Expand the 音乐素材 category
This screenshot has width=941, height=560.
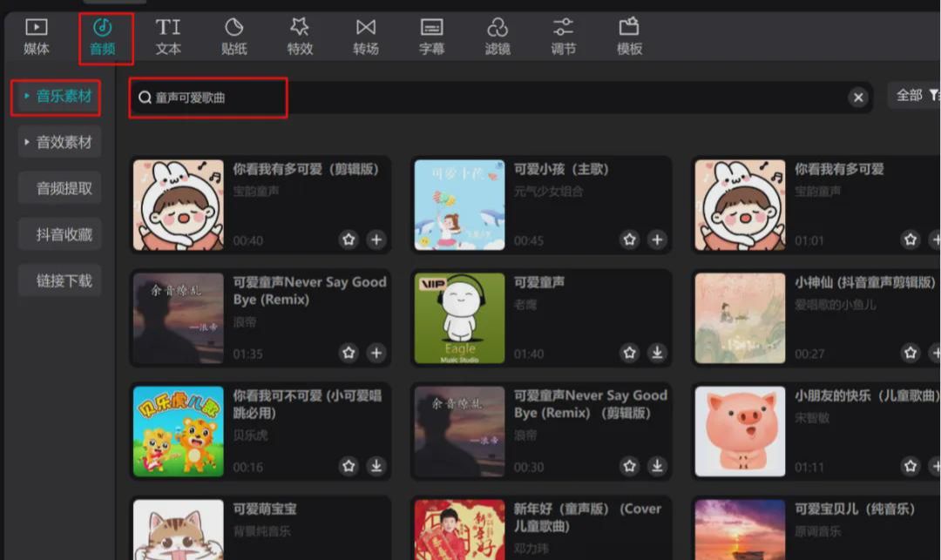[x=57, y=96]
